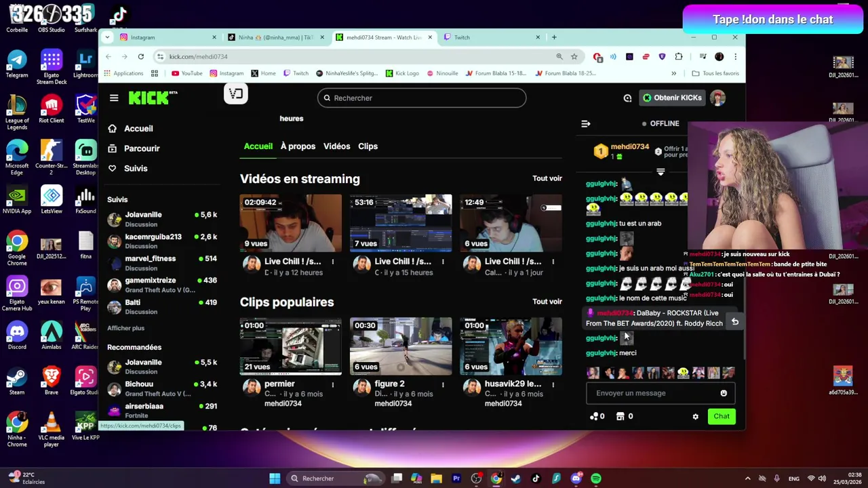Open Discord desktop shortcut
This screenshot has width=868, height=488.
click(17, 335)
